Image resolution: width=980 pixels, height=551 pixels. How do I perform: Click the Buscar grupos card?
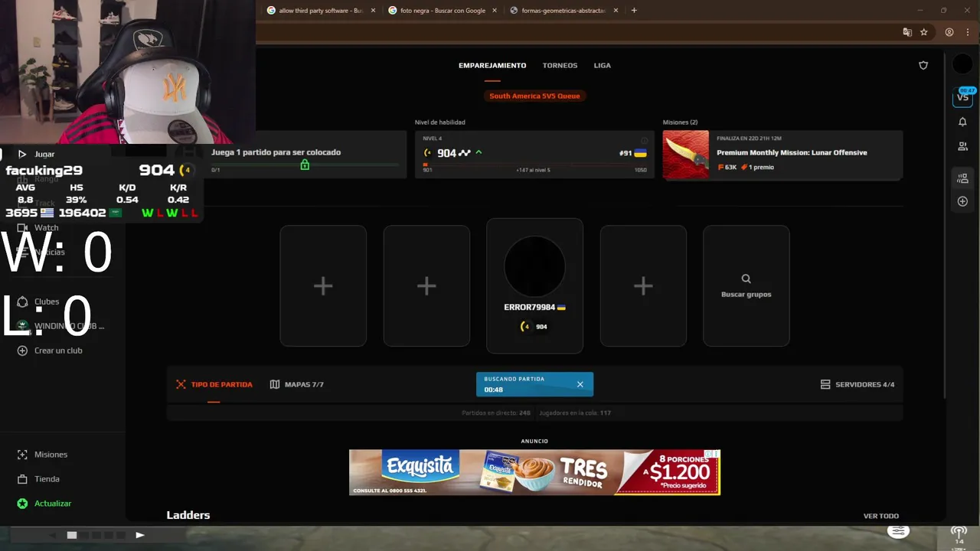pos(746,285)
